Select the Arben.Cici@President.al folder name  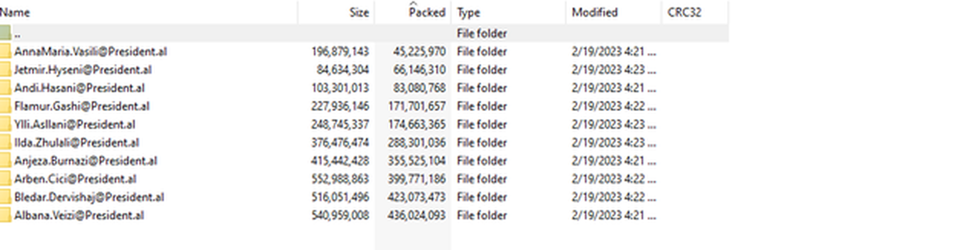coord(75,179)
